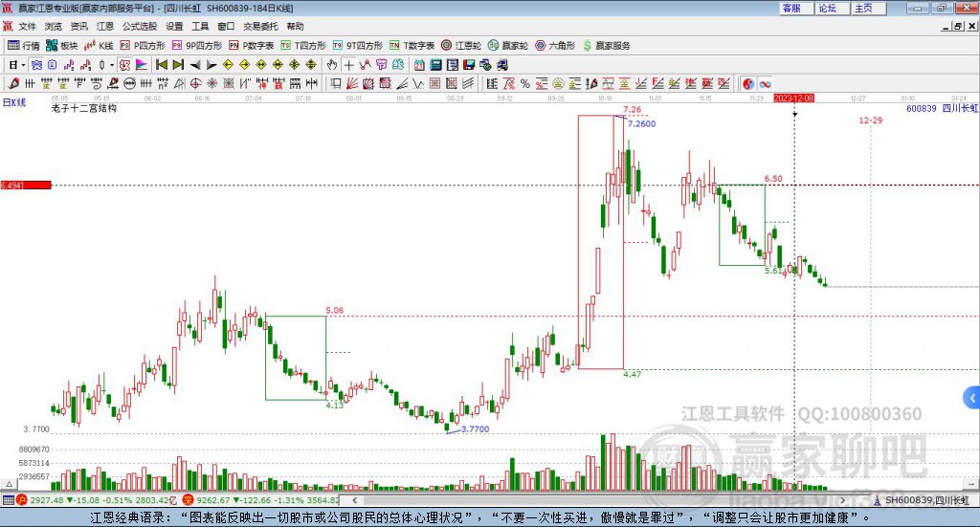
Task: Click the 老子十二宫结构 chart label
Action: coord(84,108)
